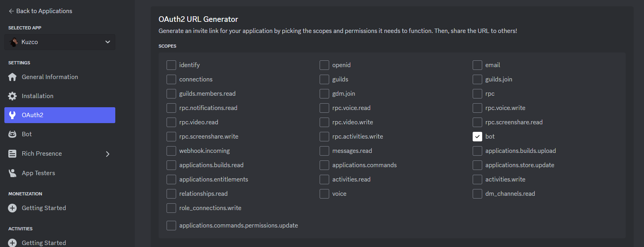Open the Bot settings page

(60, 134)
